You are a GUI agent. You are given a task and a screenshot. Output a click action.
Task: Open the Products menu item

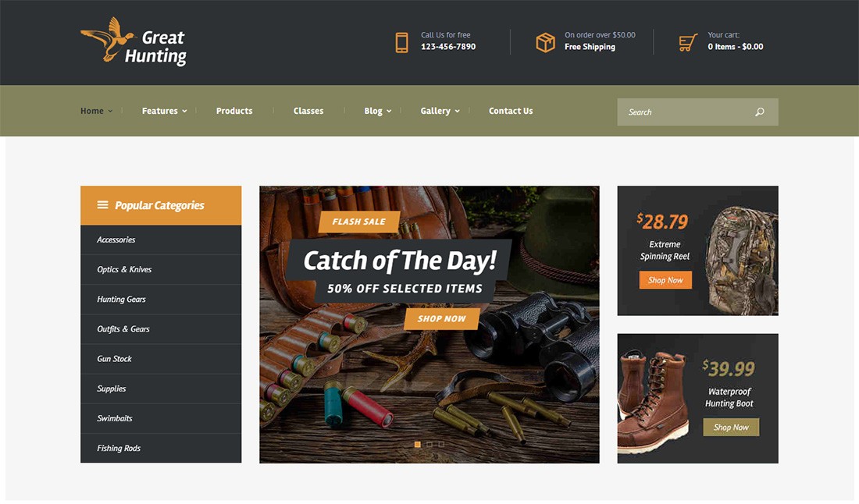pos(234,111)
